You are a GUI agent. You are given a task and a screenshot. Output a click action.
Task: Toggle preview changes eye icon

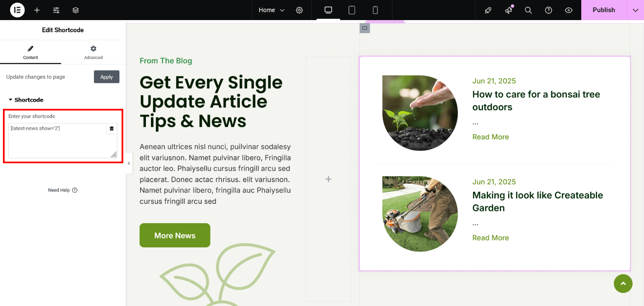pyautogui.click(x=569, y=10)
